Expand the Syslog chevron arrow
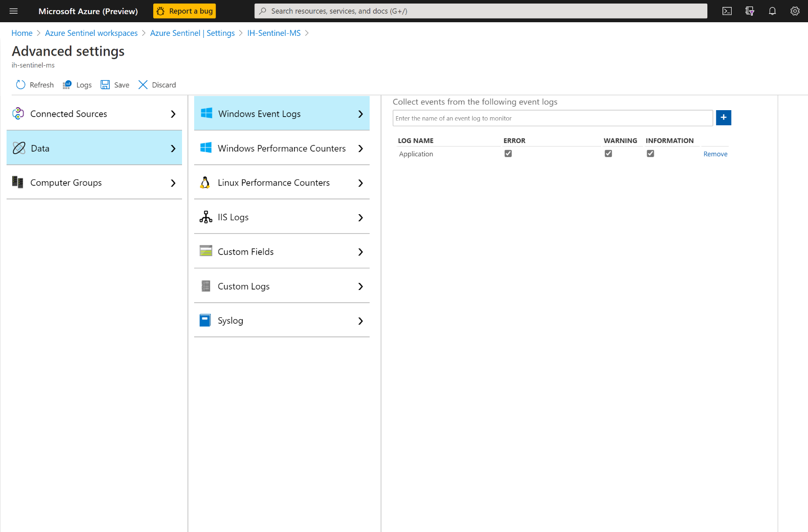This screenshot has width=808, height=532. (x=361, y=321)
